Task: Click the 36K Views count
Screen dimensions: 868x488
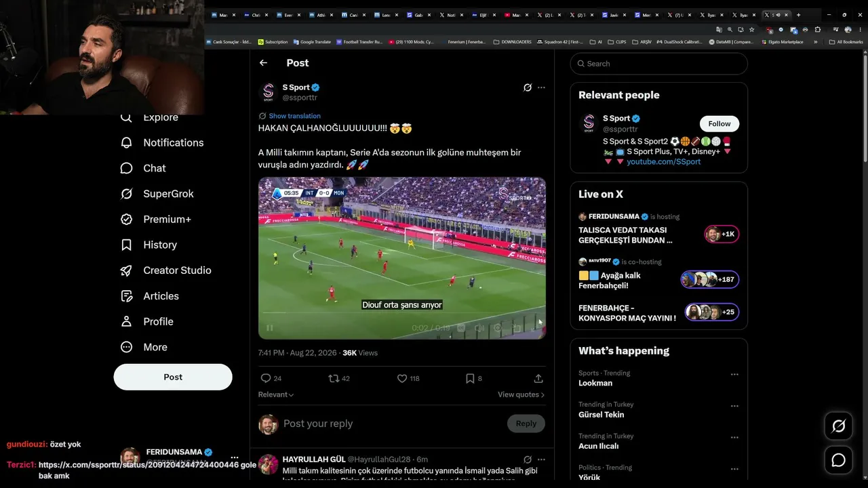Action: point(360,353)
